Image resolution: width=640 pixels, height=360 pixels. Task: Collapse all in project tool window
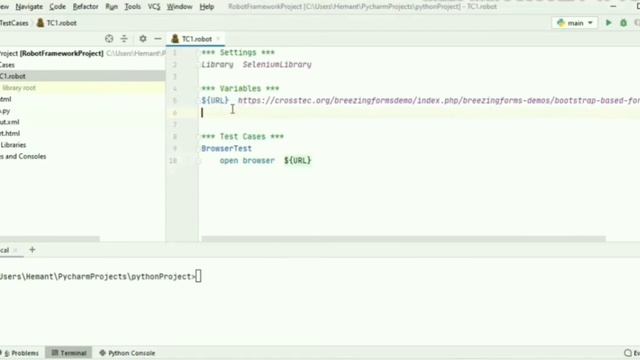124,39
